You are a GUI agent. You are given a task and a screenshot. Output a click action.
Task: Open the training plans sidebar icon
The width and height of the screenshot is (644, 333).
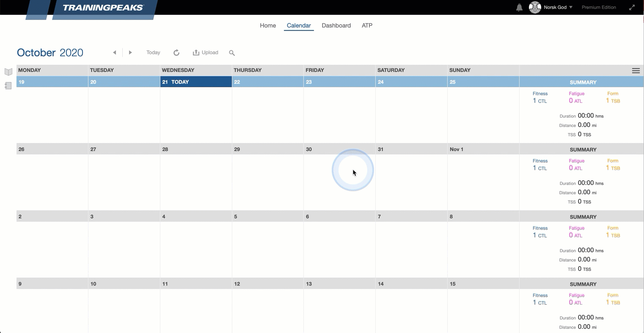coord(8,86)
